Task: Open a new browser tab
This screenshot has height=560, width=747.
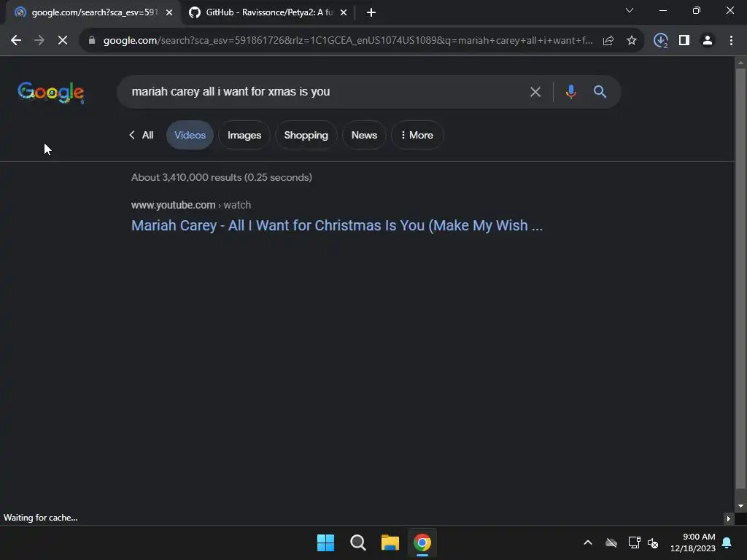Action: (x=371, y=12)
